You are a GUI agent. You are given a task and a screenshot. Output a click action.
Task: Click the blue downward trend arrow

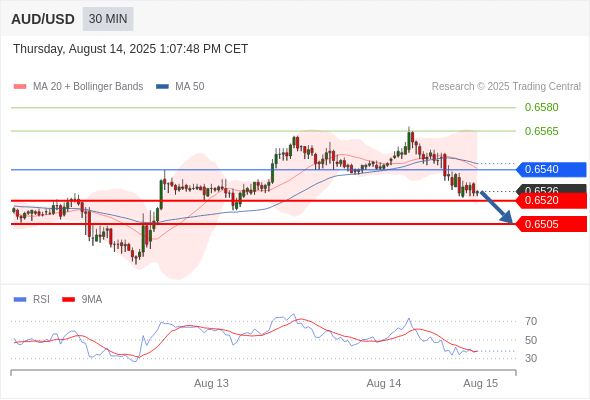coord(497,207)
